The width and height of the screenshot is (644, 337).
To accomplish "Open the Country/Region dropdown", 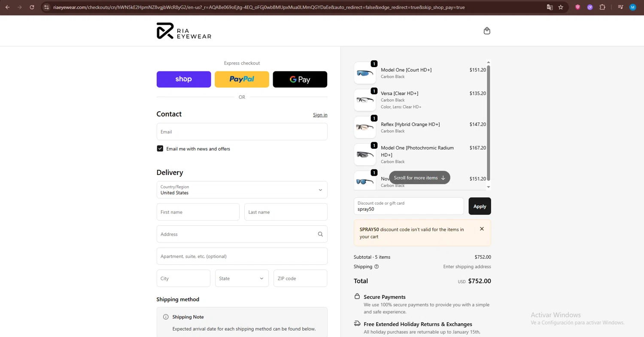I will click(242, 190).
